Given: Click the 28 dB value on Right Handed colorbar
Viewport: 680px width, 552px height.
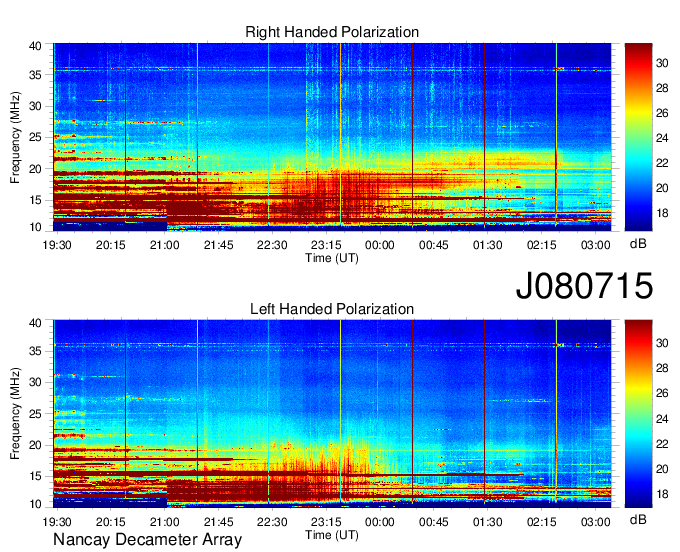Looking at the screenshot, I should [662, 88].
